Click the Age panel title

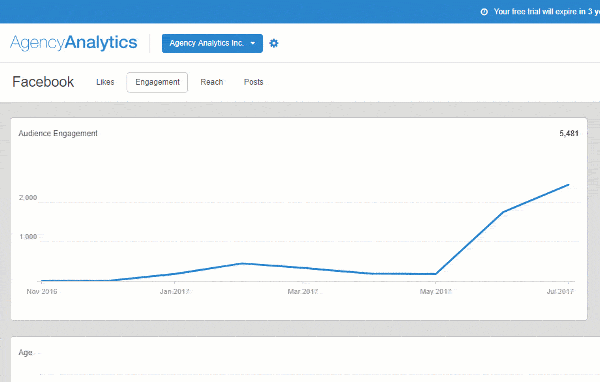tap(25, 353)
